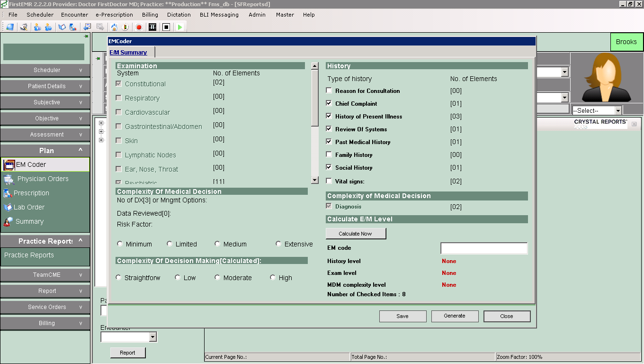
Task: Start dictation with the red record toolbar icon
Action: (139, 27)
